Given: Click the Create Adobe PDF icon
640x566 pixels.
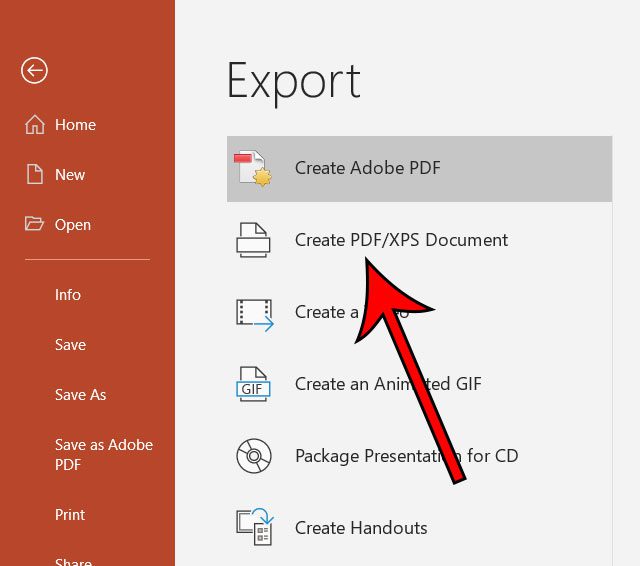Looking at the screenshot, I should click(x=253, y=169).
